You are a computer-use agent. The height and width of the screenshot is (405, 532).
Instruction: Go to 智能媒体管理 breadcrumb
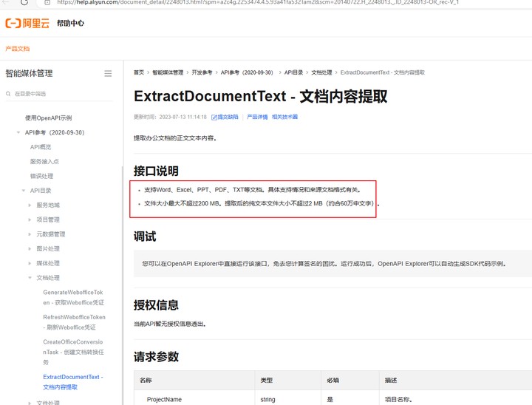tap(168, 72)
